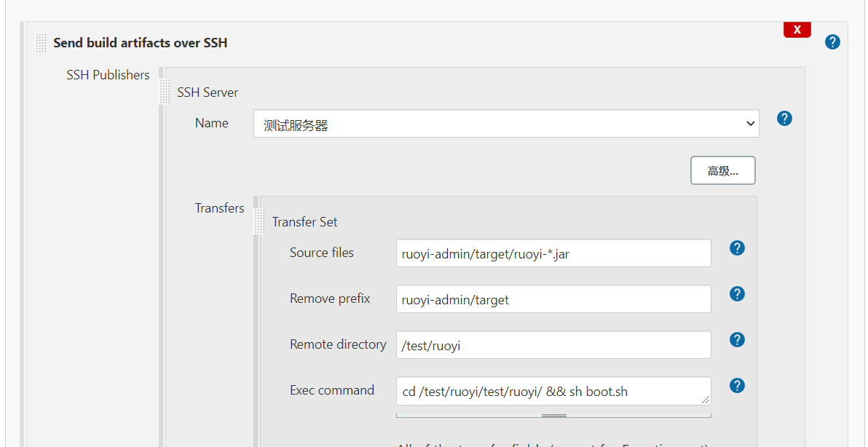The width and height of the screenshot is (868, 447).
Task: Click the Transfer Set heading
Action: pyautogui.click(x=304, y=222)
